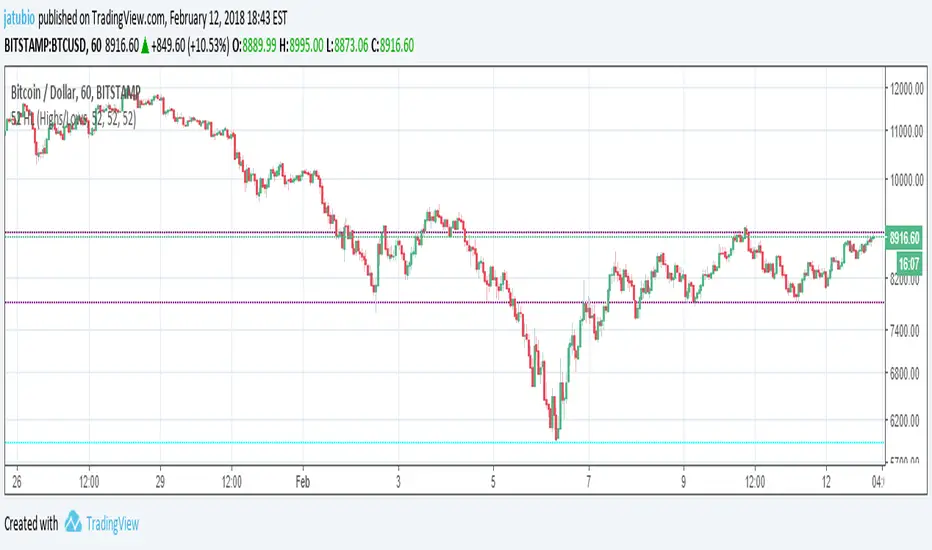Click the green 8916.60 current price tag
The height and width of the screenshot is (550, 932).
click(908, 239)
